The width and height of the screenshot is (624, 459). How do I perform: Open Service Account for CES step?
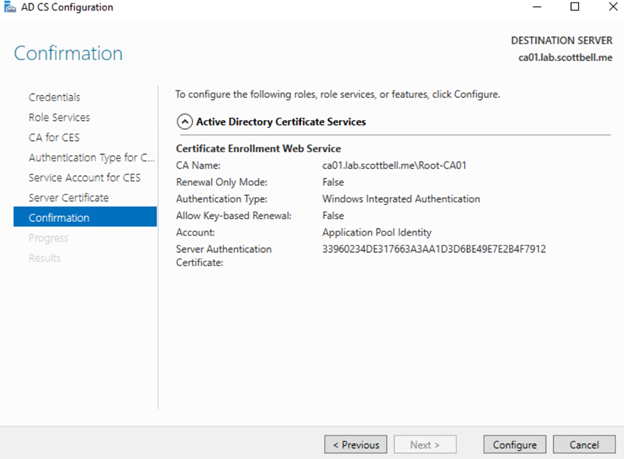pos(84,177)
